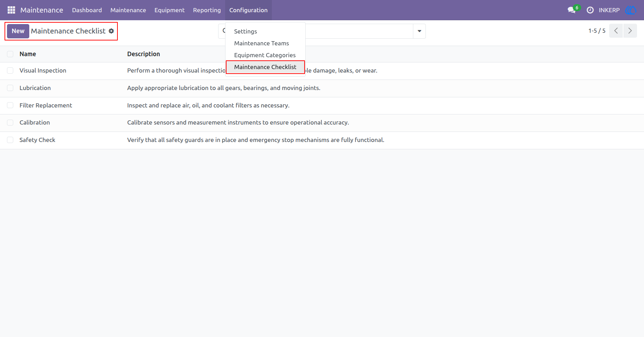Open the chat messages icon
This screenshot has height=337, width=644.
(x=572, y=10)
